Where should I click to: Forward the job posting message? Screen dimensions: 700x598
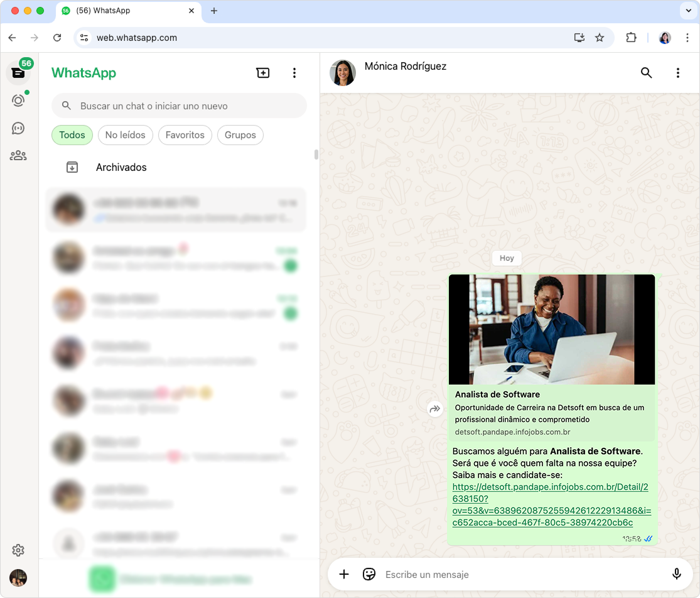click(435, 409)
